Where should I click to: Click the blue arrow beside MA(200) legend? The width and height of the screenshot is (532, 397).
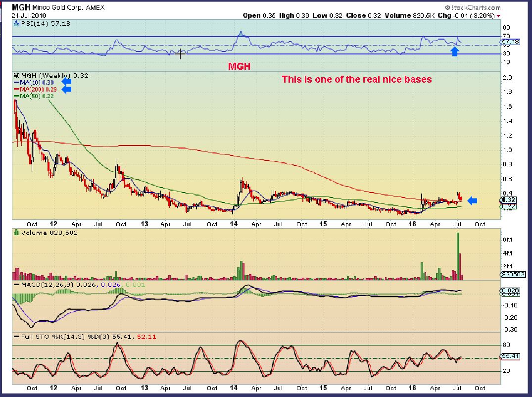coord(66,89)
